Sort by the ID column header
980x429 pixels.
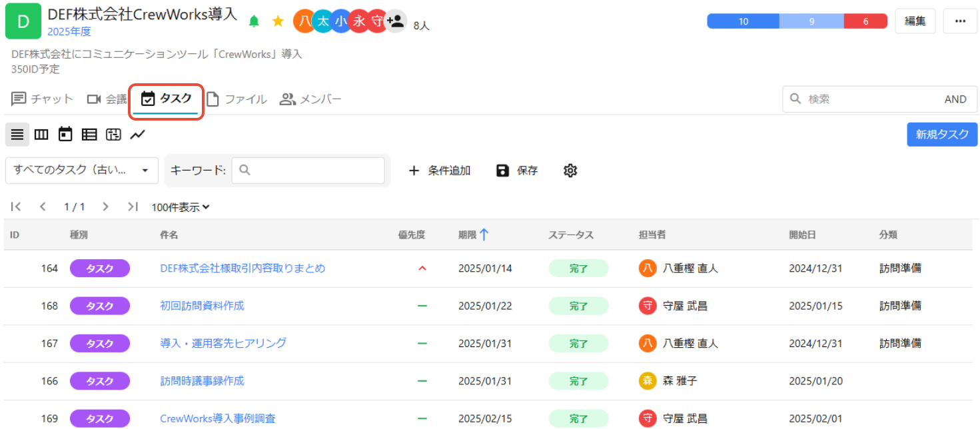pyautogui.click(x=15, y=235)
